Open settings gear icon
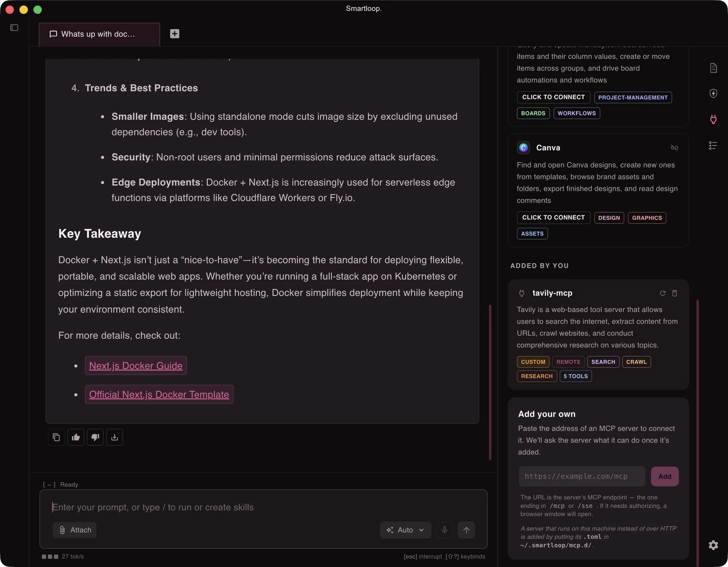The width and height of the screenshot is (728, 567). click(713, 545)
